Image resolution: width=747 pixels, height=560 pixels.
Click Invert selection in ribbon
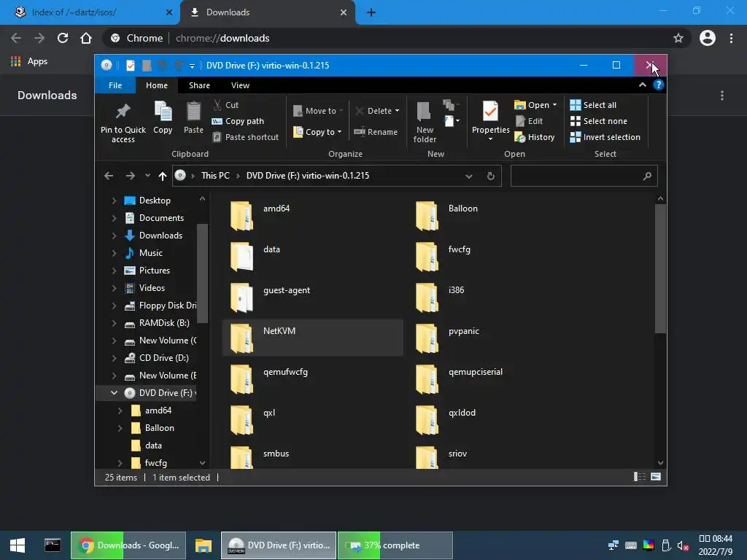tap(605, 137)
